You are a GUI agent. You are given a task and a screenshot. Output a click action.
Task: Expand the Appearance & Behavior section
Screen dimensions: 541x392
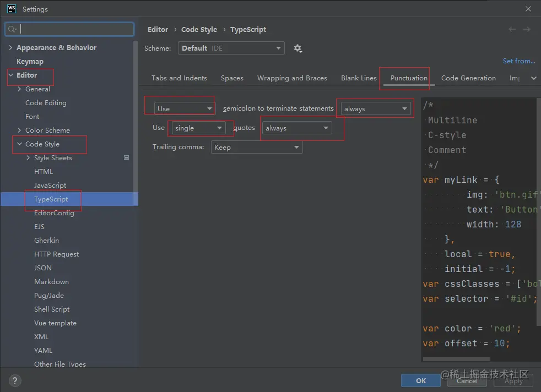(10, 48)
